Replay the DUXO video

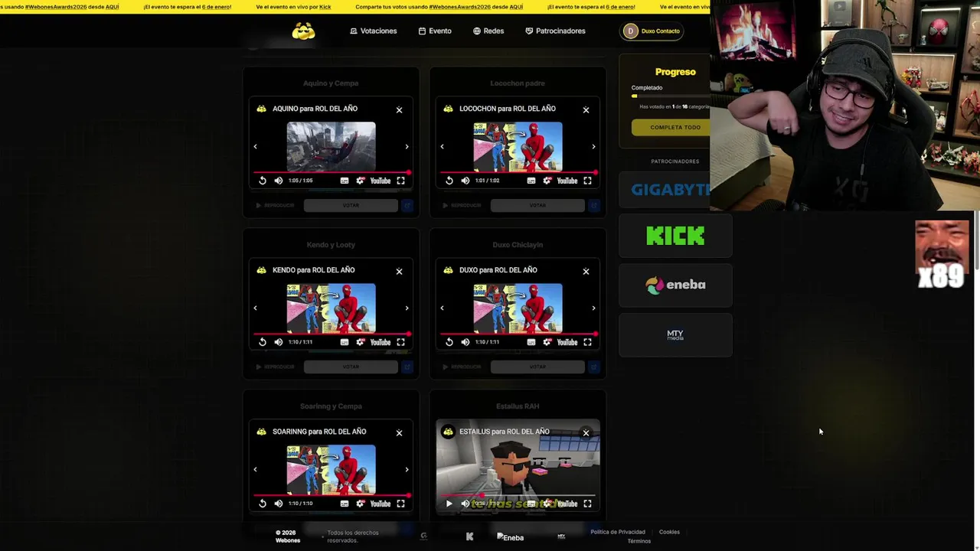coord(449,342)
